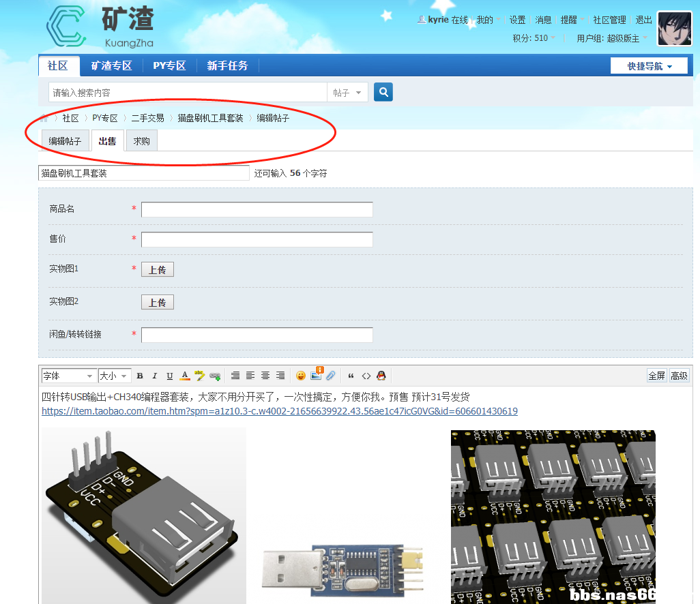
Task: Toggle underline formatting in the editor
Action: pos(170,376)
